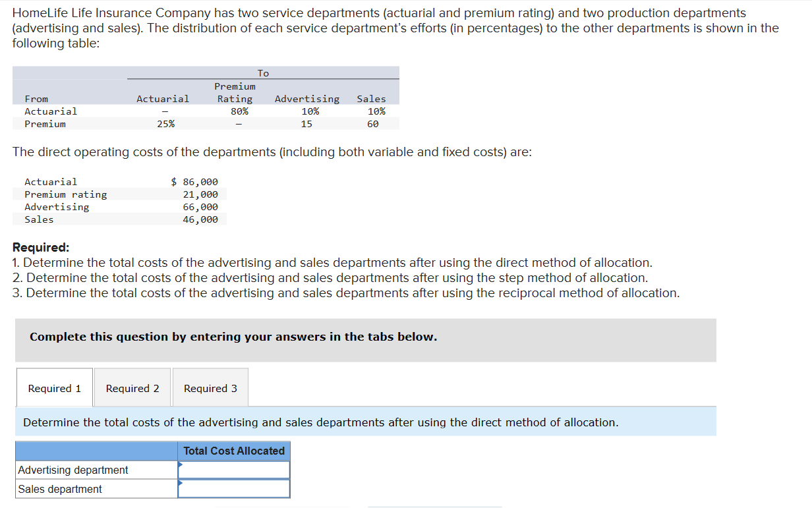Click the Sales department total cost input
The height and width of the screenshot is (508, 812).
pos(234,489)
